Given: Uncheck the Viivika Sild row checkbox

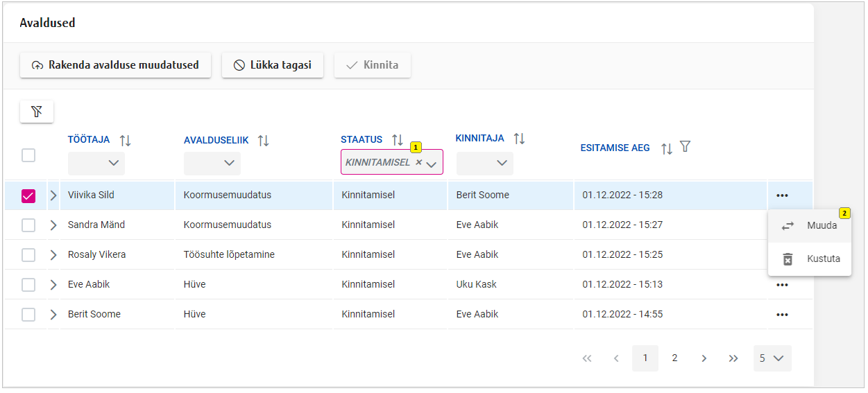Looking at the screenshot, I should point(28,195).
